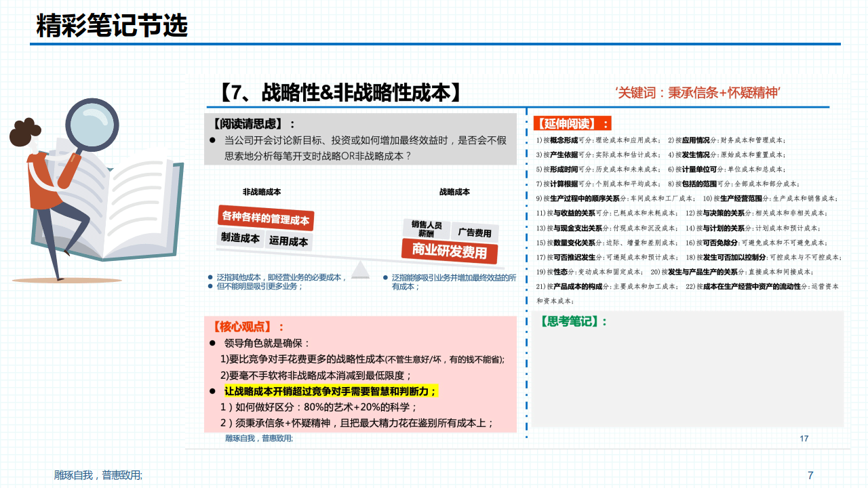Select the 【核心观点】 heading
Screen dimensions: 868x488
248,327
